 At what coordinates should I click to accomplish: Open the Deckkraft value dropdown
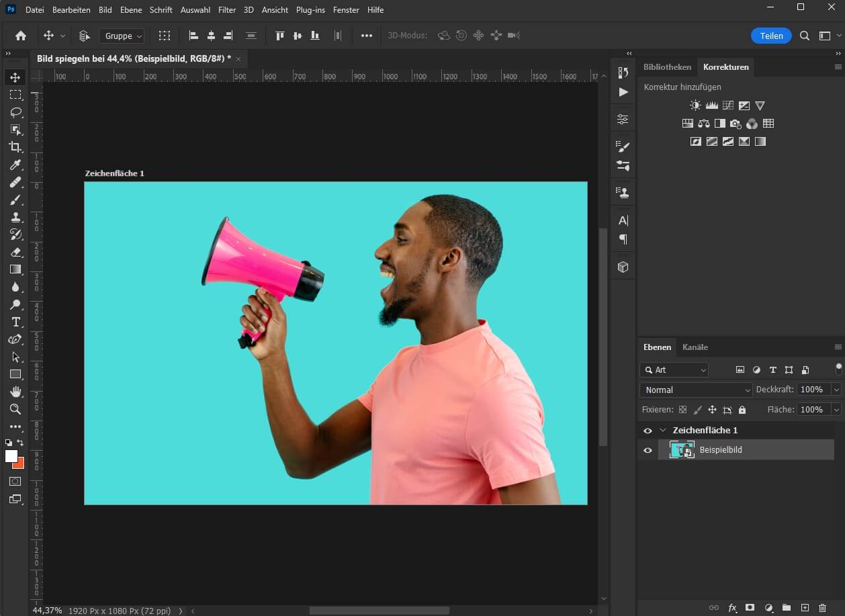tap(836, 390)
